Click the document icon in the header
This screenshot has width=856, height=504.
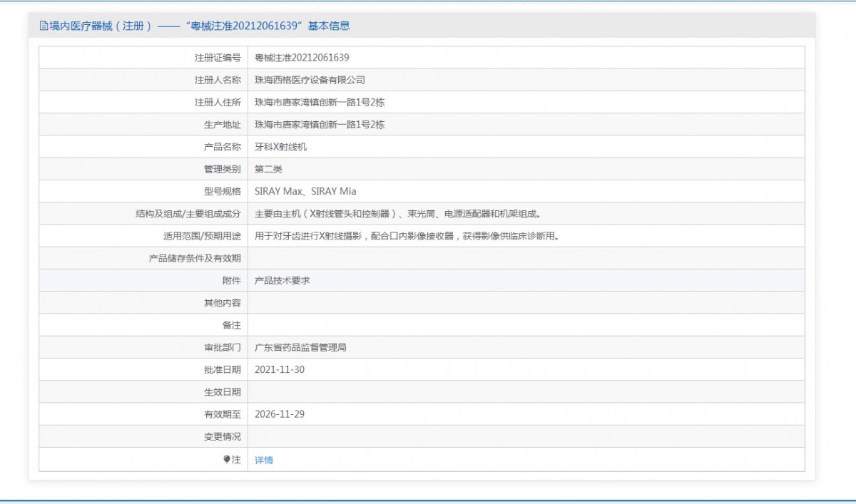point(44,26)
